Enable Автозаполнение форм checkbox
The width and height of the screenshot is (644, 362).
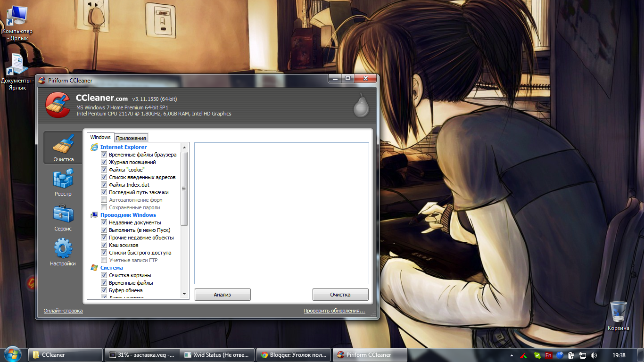(x=104, y=200)
